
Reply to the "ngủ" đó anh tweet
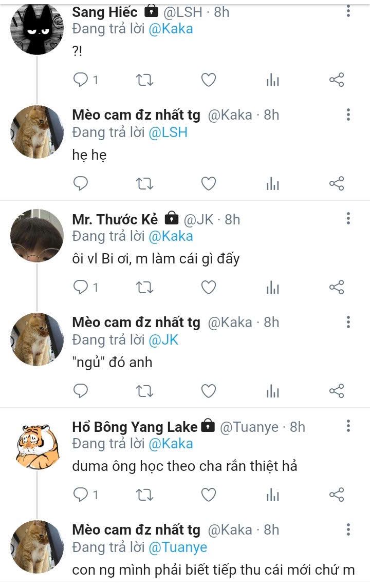[x=81, y=391]
